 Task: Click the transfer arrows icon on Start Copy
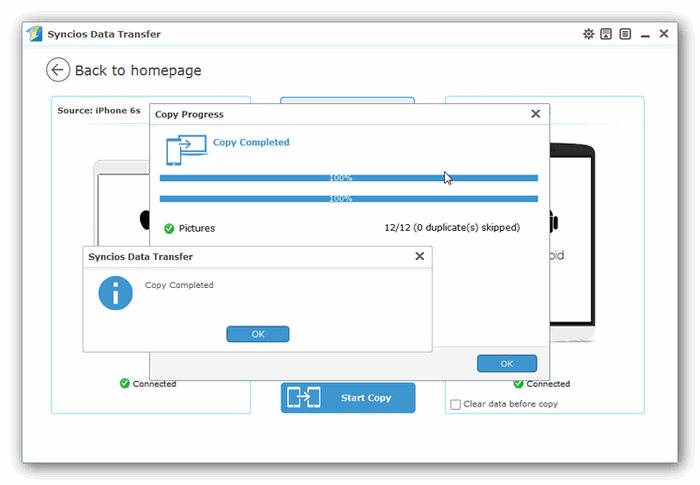click(x=304, y=397)
